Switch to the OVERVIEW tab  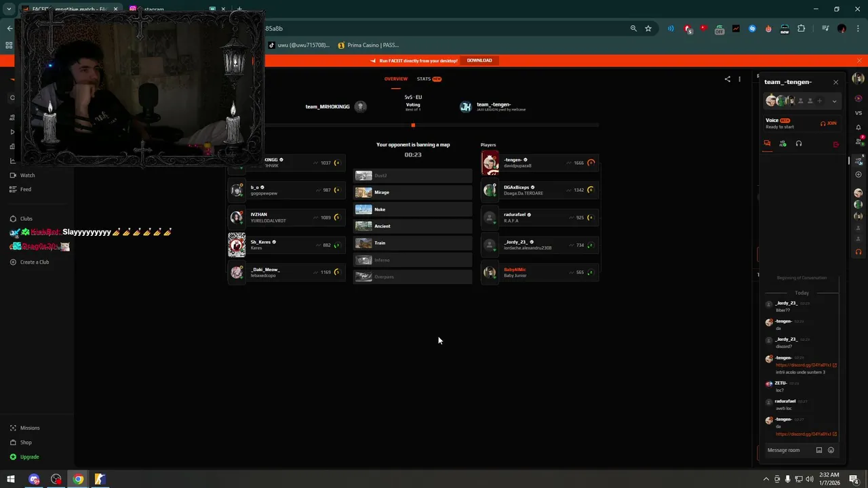[396, 79]
